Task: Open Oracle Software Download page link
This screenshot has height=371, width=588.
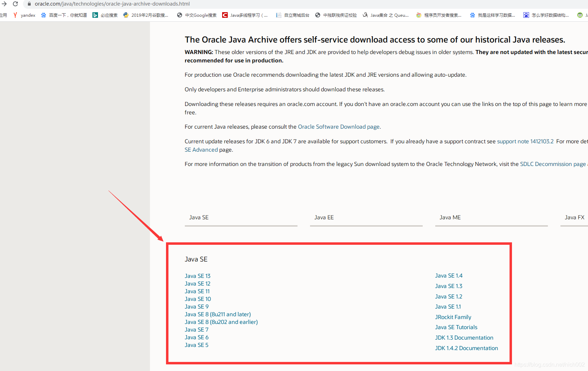Action: (x=339, y=127)
